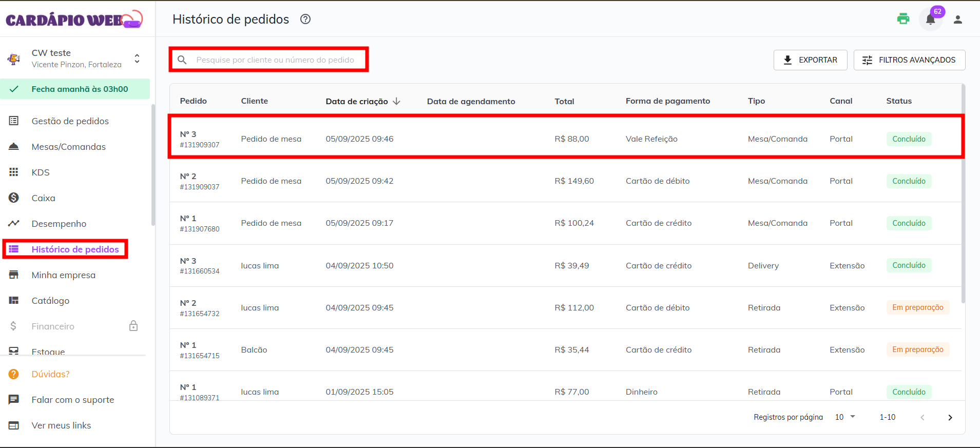
Task: Open the Registros por página dropdown
Action: 845,417
